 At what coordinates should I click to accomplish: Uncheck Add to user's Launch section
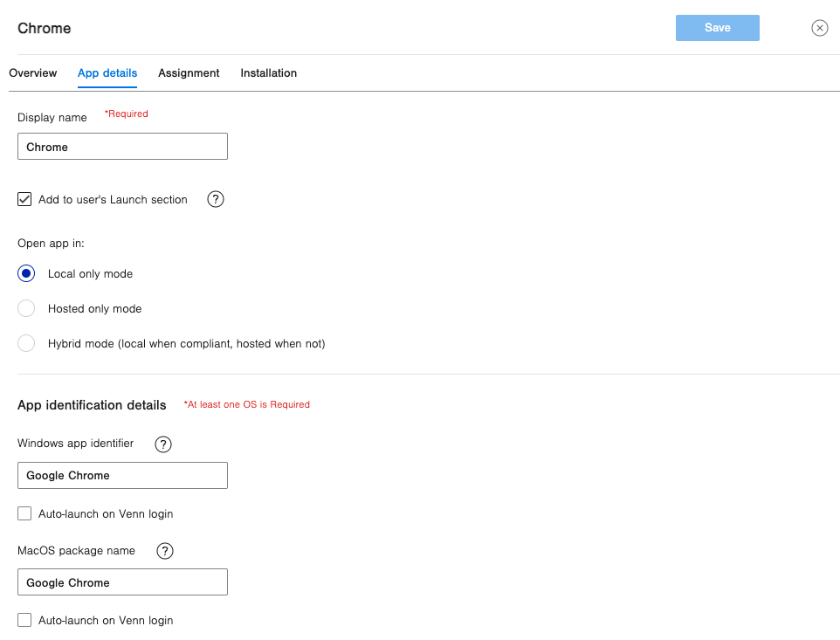(24, 199)
